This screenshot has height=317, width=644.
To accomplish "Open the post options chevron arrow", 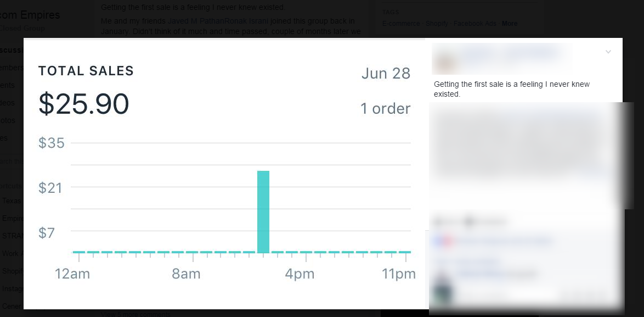I will tap(608, 52).
